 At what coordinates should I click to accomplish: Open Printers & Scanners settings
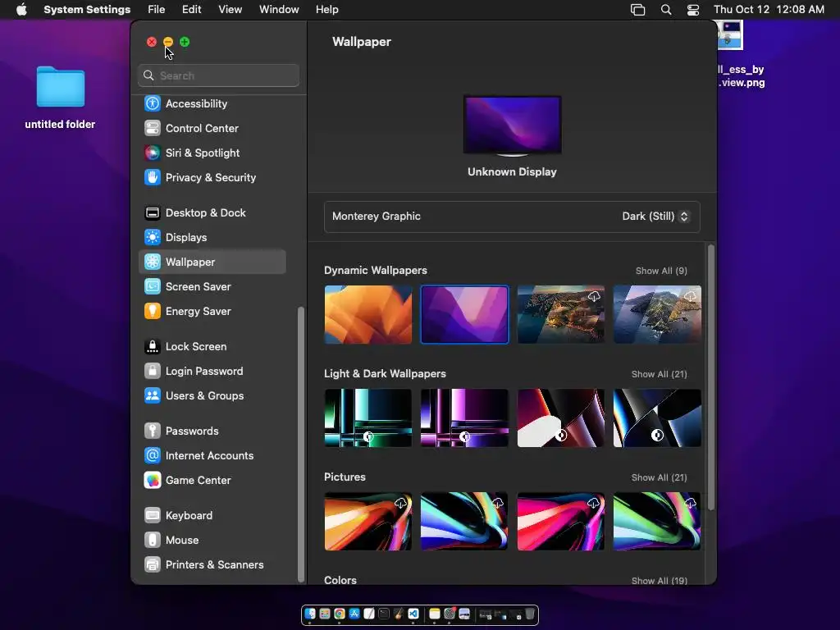pyautogui.click(x=212, y=565)
